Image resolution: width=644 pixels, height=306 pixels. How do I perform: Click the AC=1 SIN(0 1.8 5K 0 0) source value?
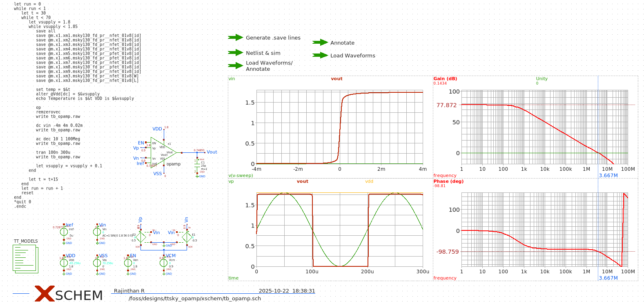117,235
